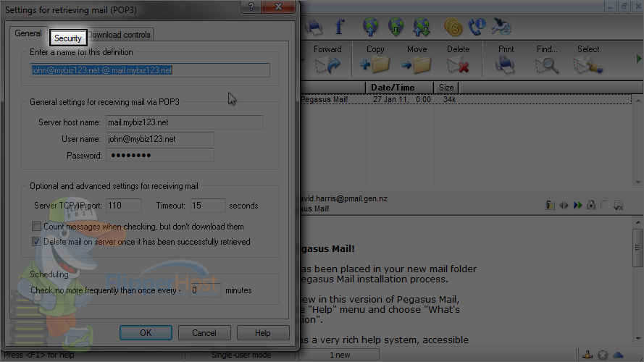Click the dialog's question-mark help button
This screenshot has height=362, width=644.
251,7
